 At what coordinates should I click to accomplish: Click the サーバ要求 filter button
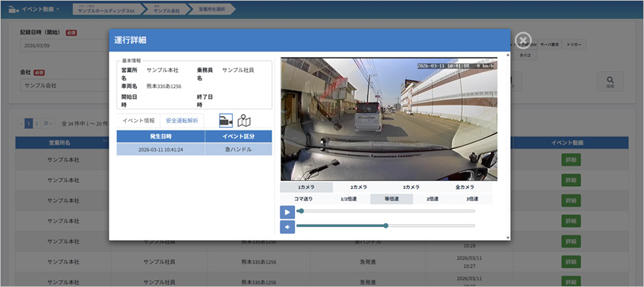pos(549,44)
